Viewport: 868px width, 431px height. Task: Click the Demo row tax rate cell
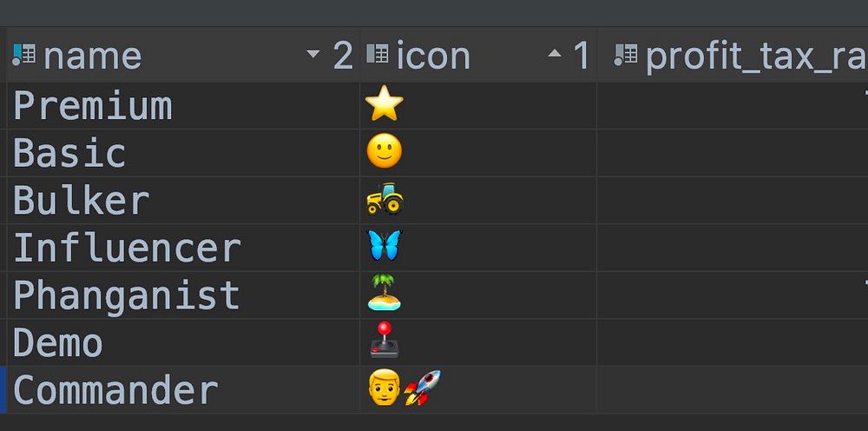click(x=733, y=342)
